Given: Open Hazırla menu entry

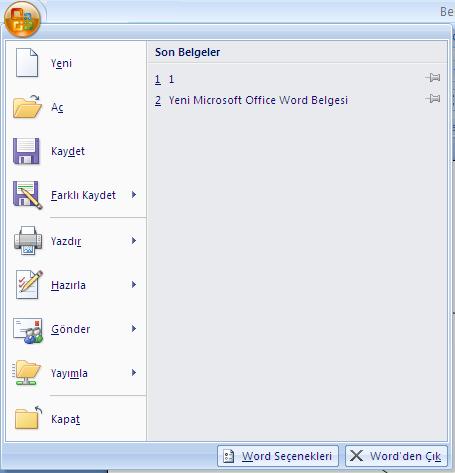Looking at the screenshot, I should tap(76, 285).
